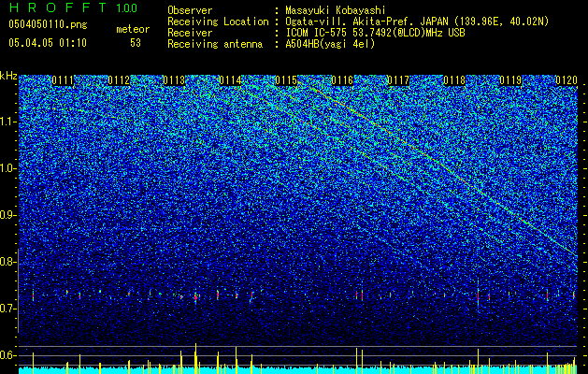Click the 0116 time marker
588x374 pixels.
pos(342,80)
